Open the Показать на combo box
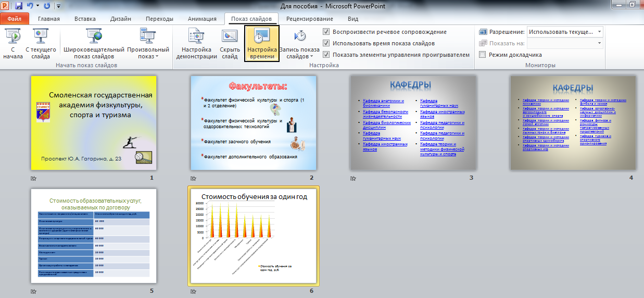Image resolution: width=644 pixels, height=298 pixels. [564, 43]
